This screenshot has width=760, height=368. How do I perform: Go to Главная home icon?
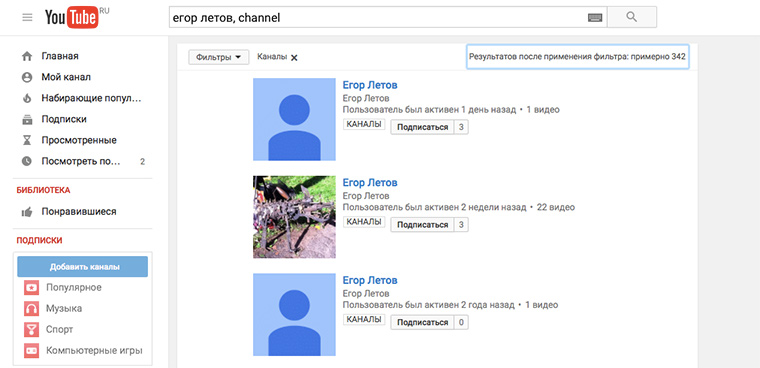27,56
